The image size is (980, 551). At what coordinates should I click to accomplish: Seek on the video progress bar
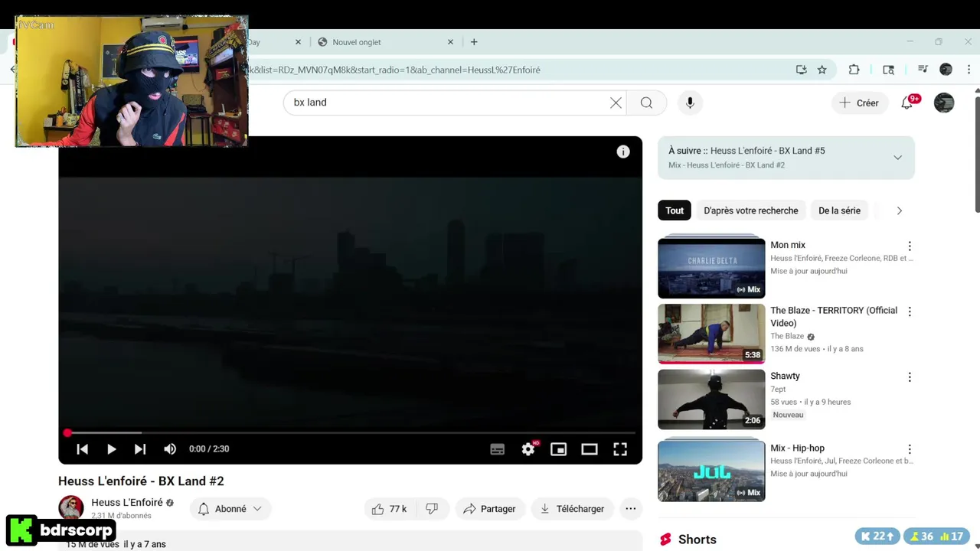pyautogui.click(x=350, y=433)
